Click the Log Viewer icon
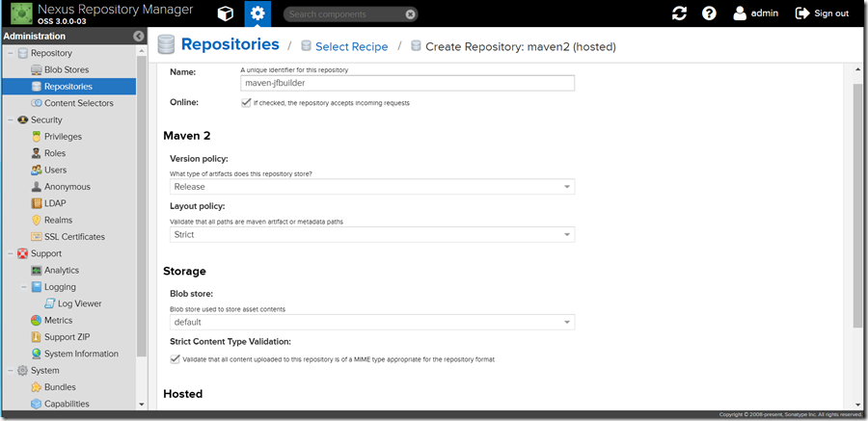Viewport: 868px width, 421px height. click(x=50, y=303)
